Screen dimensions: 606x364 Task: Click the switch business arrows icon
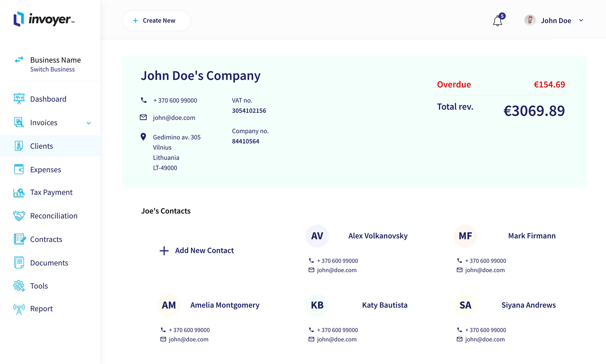[x=19, y=59]
